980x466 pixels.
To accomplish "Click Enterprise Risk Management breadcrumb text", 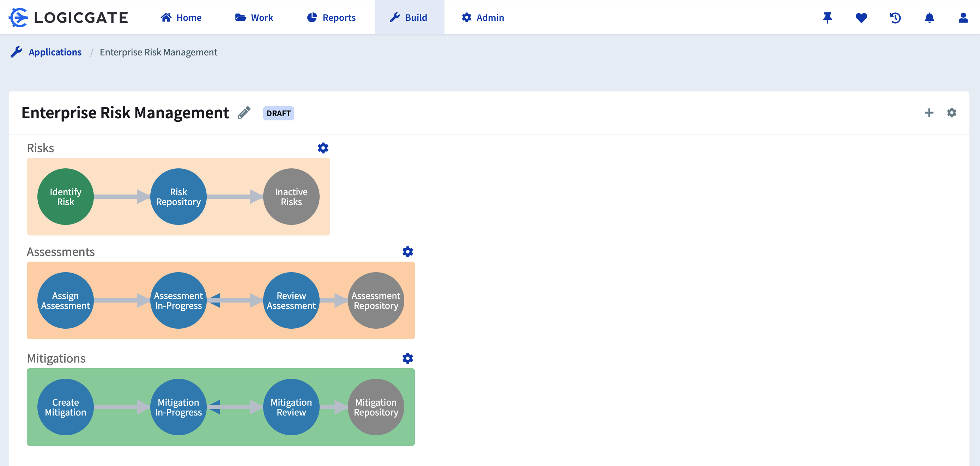I will point(158,52).
